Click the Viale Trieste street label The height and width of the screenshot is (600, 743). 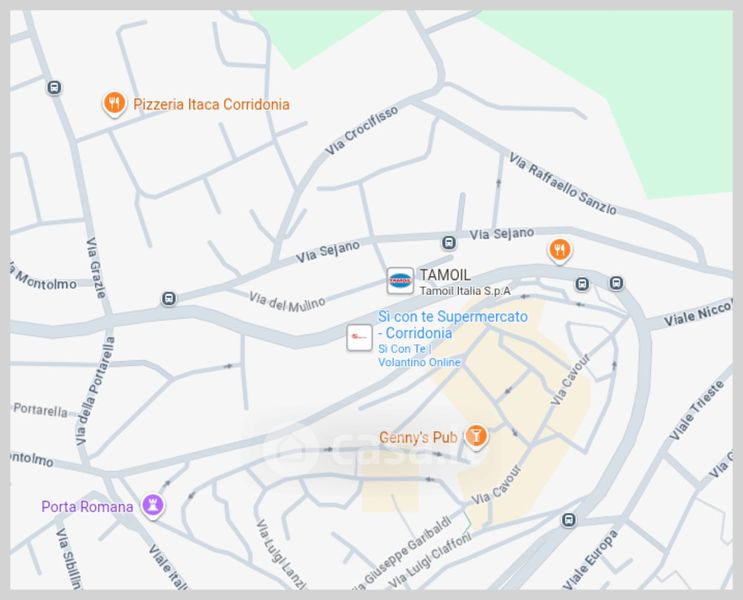(x=696, y=410)
